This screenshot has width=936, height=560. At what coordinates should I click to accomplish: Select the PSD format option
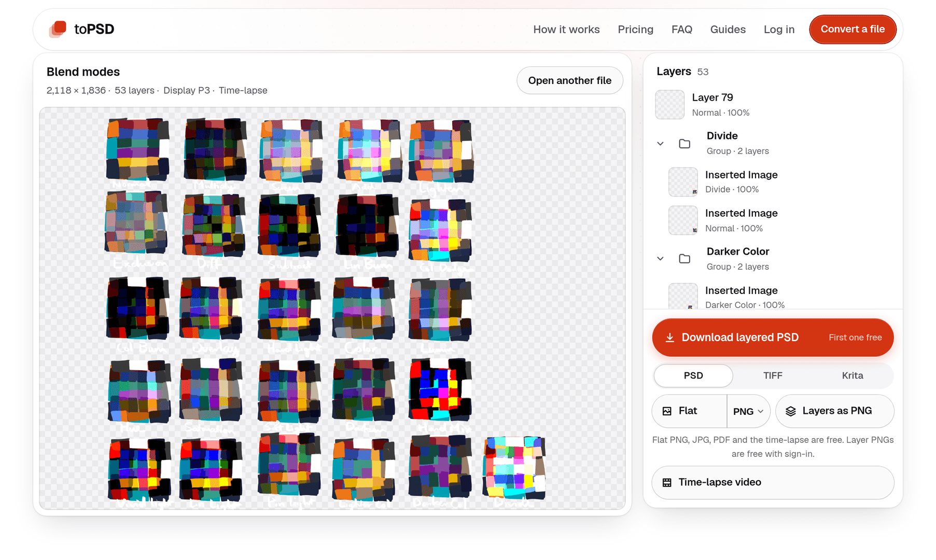pyautogui.click(x=693, y=375)
